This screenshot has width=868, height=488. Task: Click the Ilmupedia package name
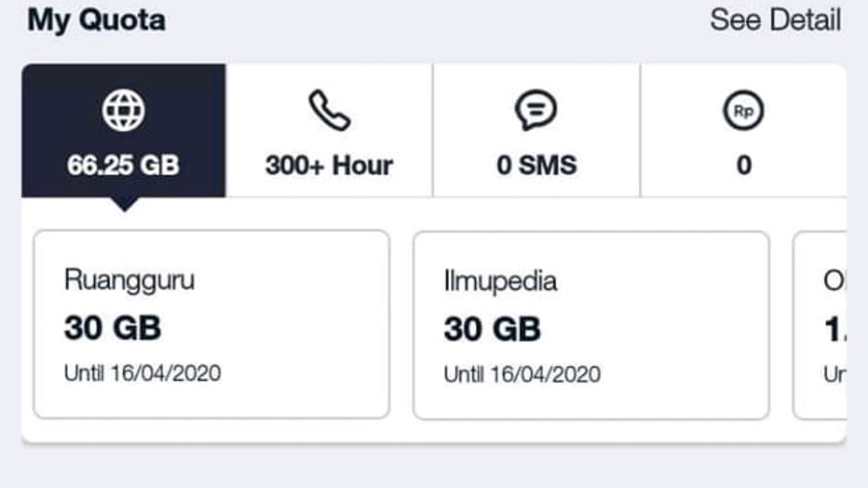point(500,281)
